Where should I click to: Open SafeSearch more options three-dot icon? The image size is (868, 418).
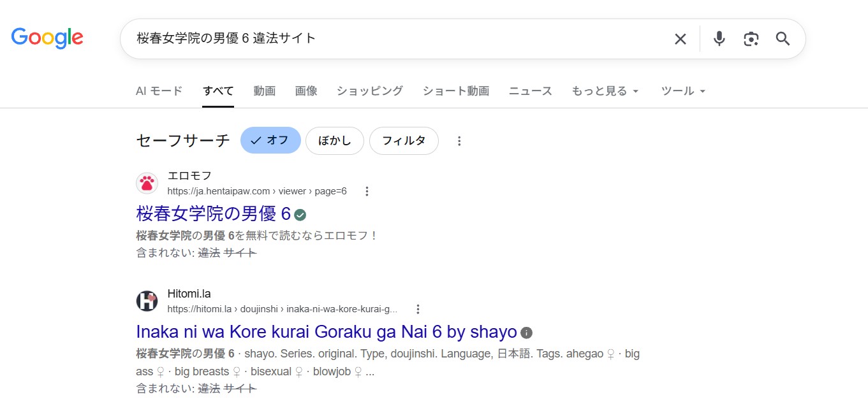click(x=459, y=141)
